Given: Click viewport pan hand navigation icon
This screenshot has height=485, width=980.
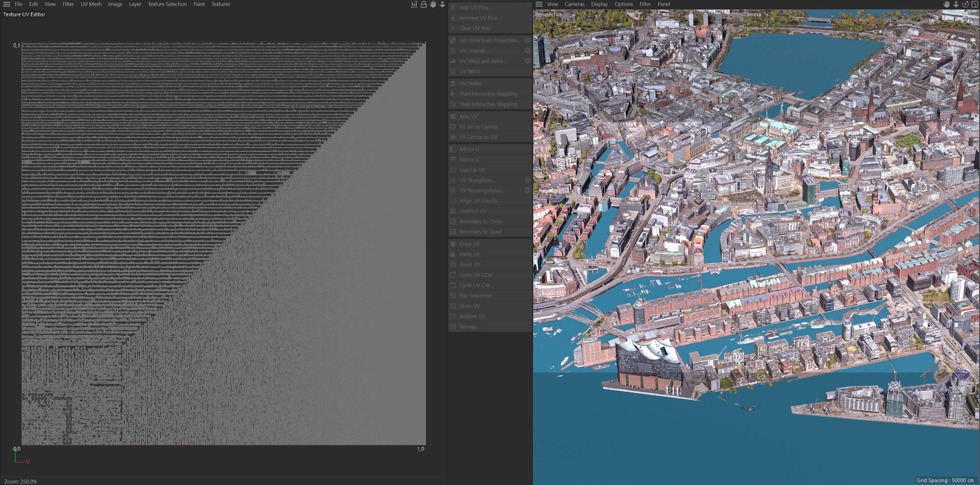Looking at the screenshot, I should pyautogui.click(x=947, y=4).
